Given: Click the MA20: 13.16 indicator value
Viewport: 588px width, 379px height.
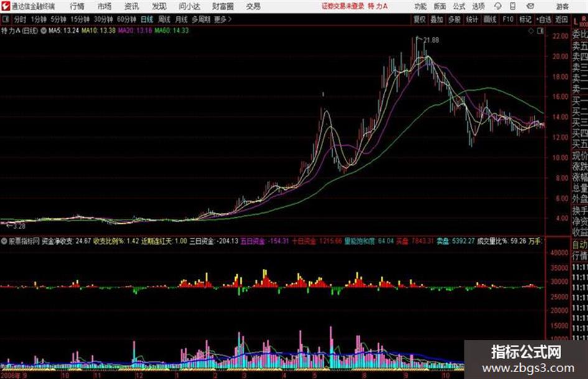Looking at the screenshot, I should (134, 30).
